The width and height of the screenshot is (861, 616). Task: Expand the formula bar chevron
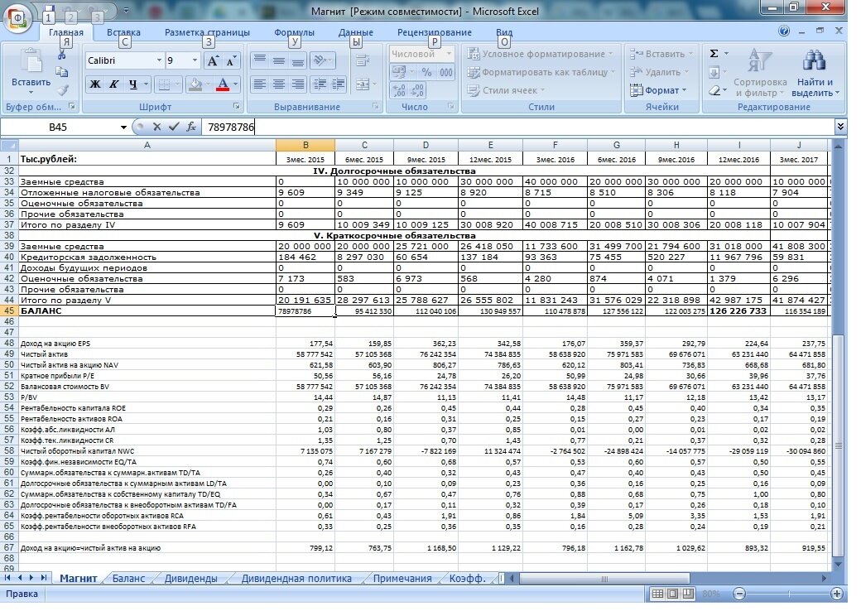click(x=840, y=127)
